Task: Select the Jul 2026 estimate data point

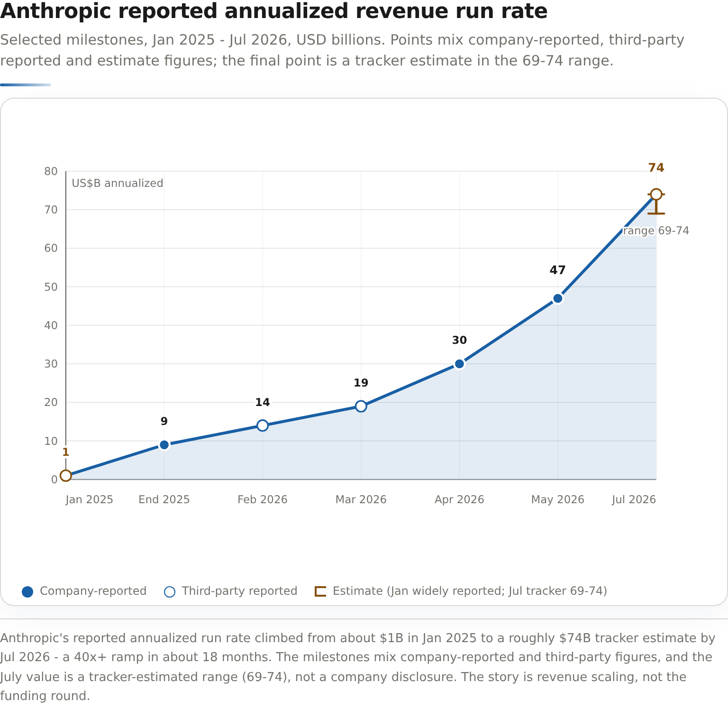Action: (x=656, y=194)
